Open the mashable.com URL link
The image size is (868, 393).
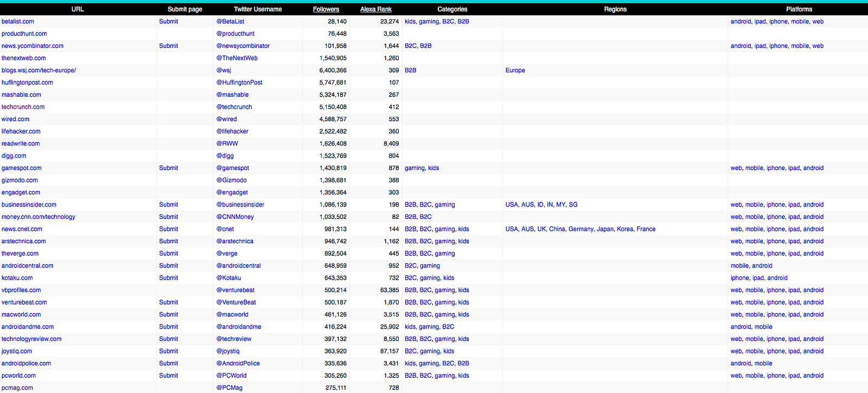[22, 95]
